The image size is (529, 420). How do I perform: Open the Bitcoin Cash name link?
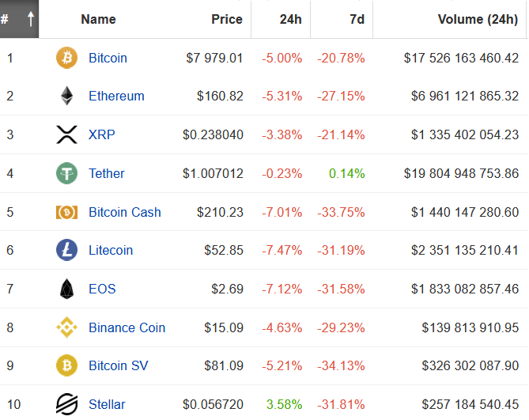pos(125,212)
